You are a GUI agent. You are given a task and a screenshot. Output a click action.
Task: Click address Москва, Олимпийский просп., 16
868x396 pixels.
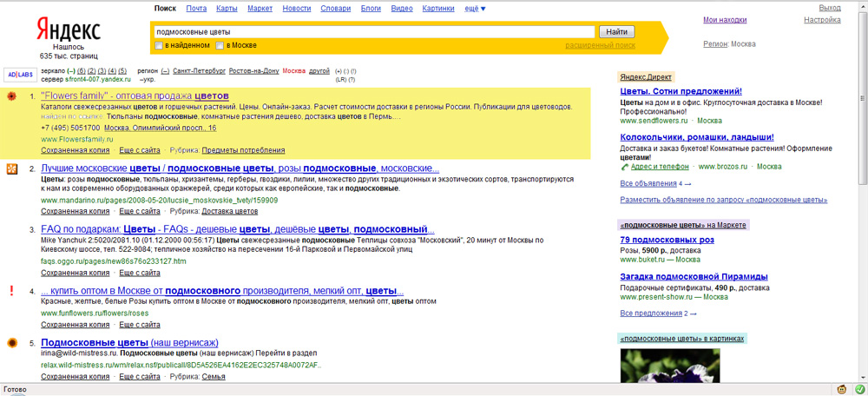(x=160, y=128)
